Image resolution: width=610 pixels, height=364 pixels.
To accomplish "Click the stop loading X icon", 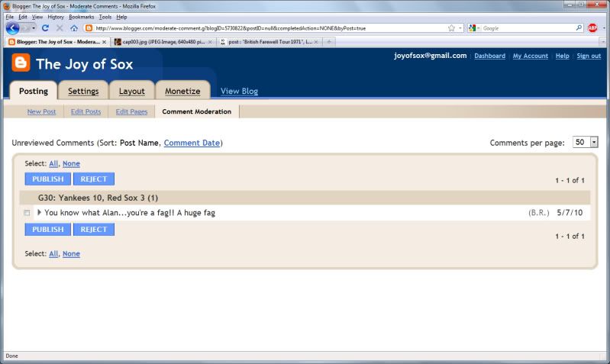I will coord(60,28).
